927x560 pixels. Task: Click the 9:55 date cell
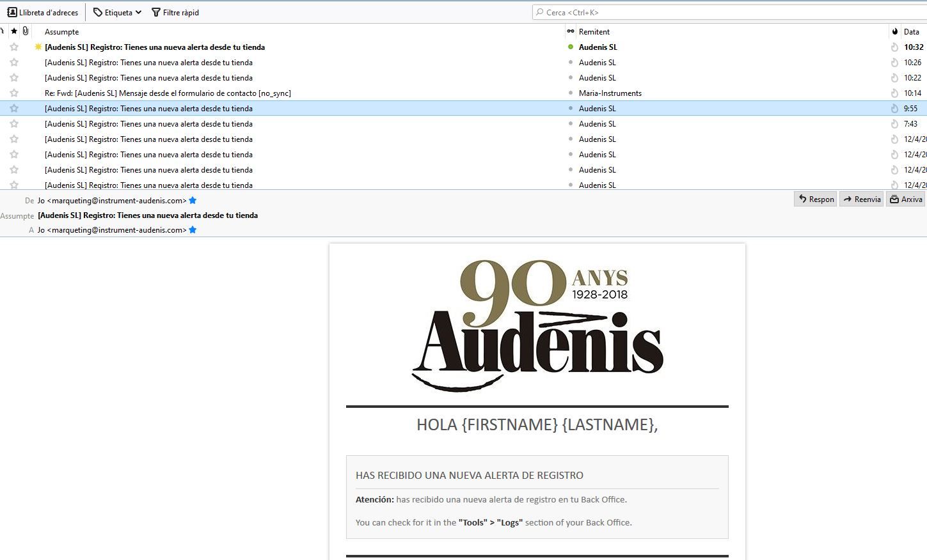click(910, 108)
